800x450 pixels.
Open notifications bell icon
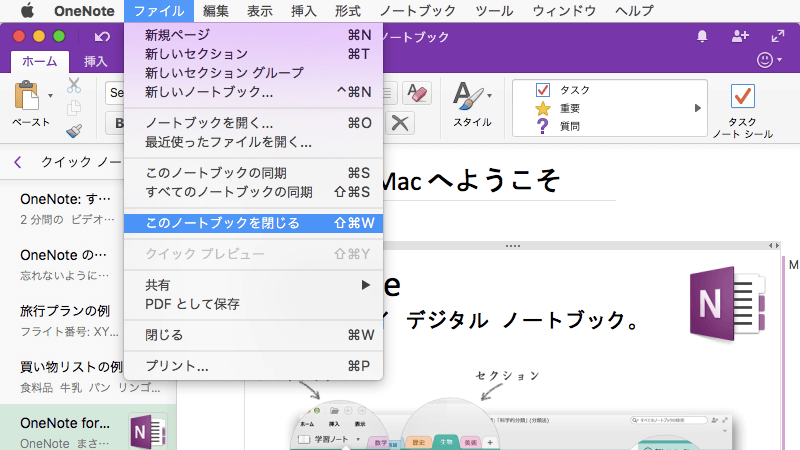[702, 36]
